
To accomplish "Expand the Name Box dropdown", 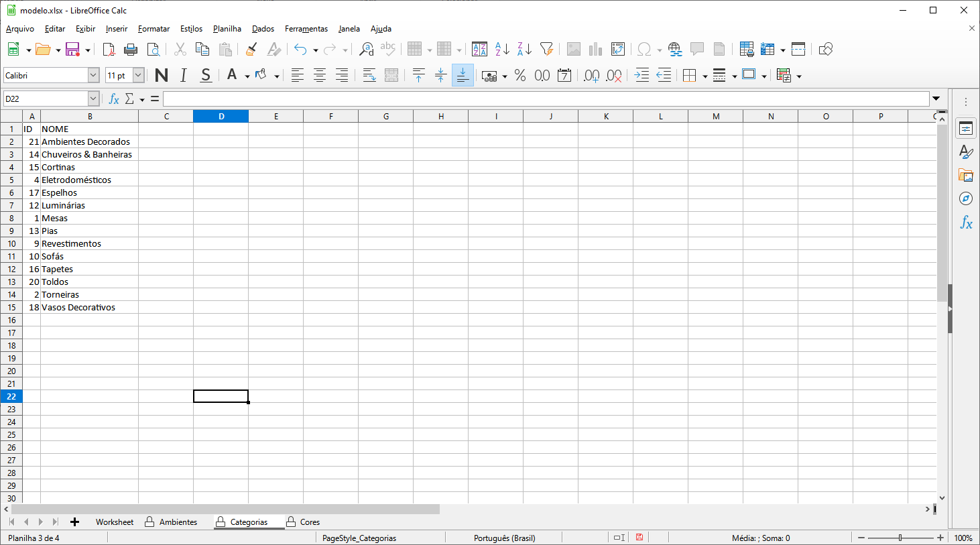I will tap(93, 99).
